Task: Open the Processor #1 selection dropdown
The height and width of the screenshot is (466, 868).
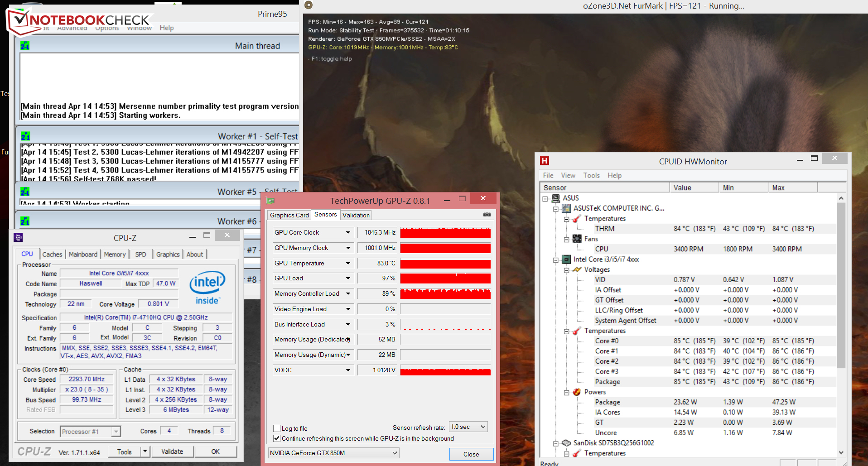Action: tap(90, 432)
